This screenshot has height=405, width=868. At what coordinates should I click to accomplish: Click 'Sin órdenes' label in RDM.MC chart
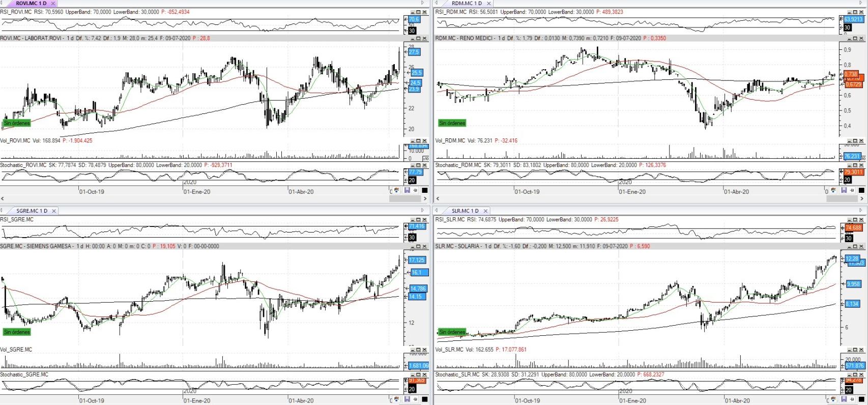click(x=452, y=123)
